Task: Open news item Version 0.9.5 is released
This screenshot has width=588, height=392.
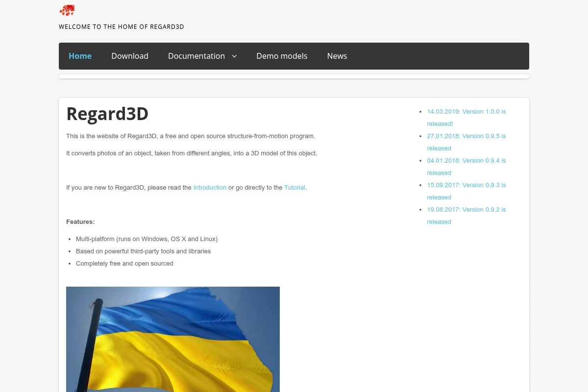Action: [466, 142]
